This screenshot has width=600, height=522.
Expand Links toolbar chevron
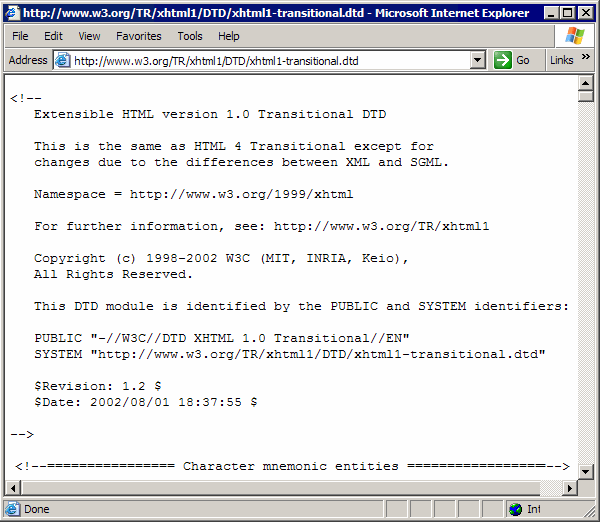point(585,57)
